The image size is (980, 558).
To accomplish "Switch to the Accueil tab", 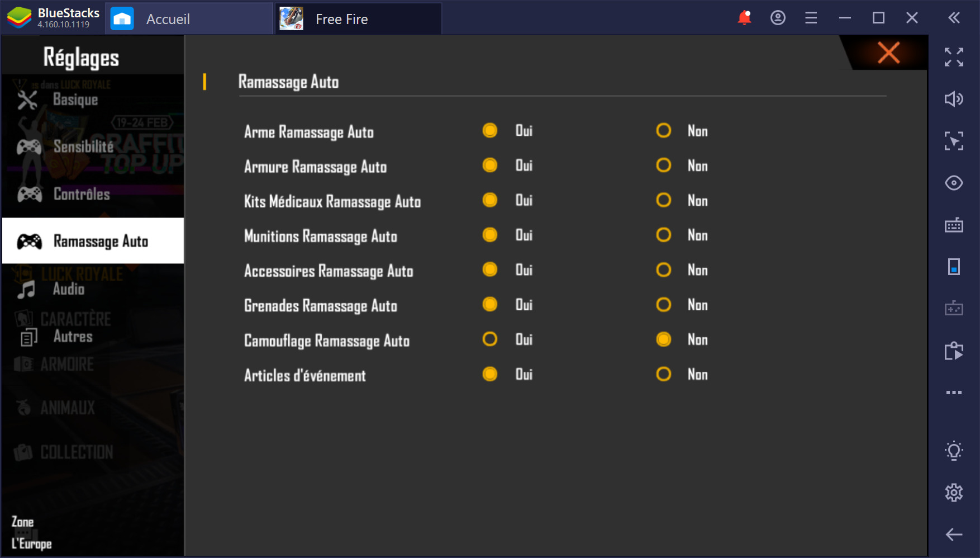I will pyautogui.click(x=189, y=19).
